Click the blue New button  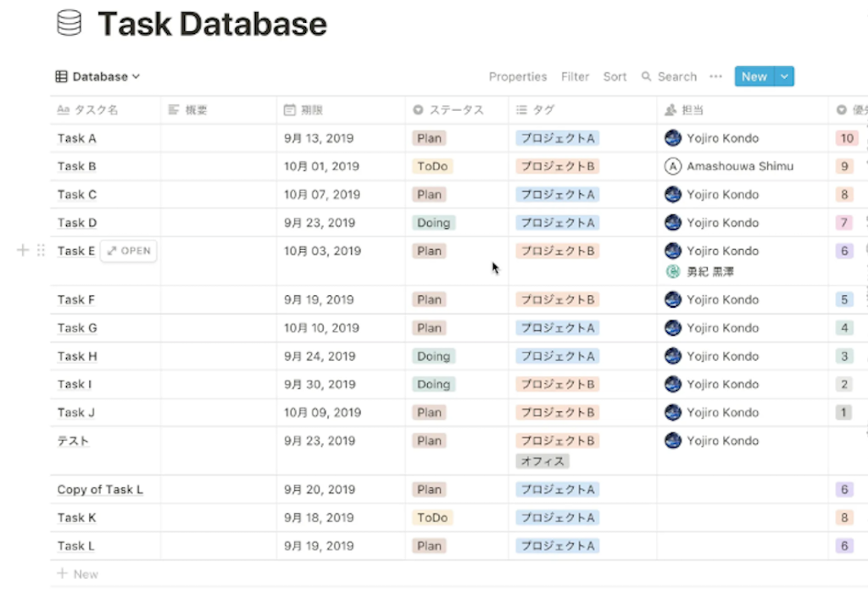[x=754, y=76]
